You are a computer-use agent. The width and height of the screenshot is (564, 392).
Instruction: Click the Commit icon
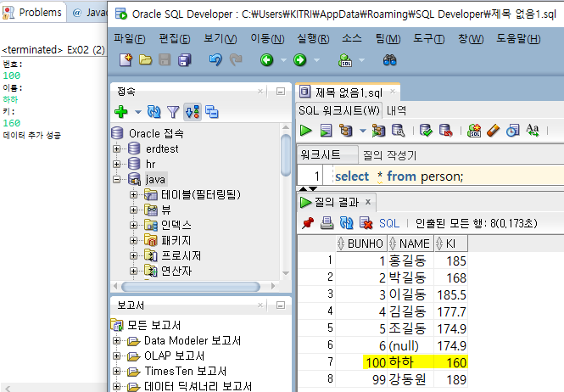coord(426,131)
